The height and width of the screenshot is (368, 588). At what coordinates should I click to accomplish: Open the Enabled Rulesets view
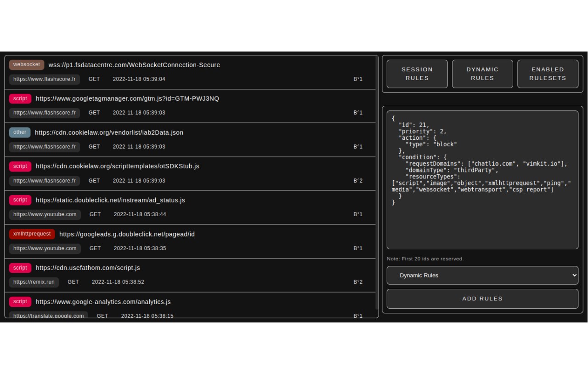coord(548,74)
